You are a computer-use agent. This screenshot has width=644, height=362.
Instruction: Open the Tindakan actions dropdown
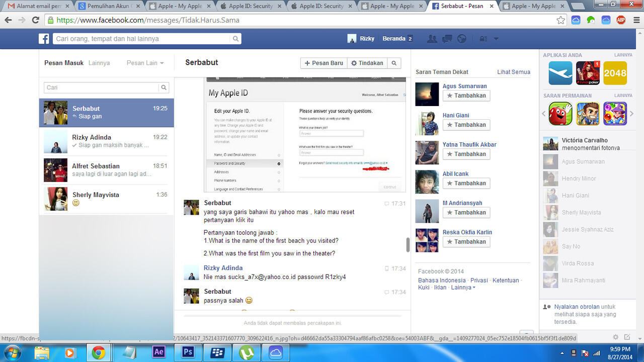pyautogui.click(x=367, y=63)
